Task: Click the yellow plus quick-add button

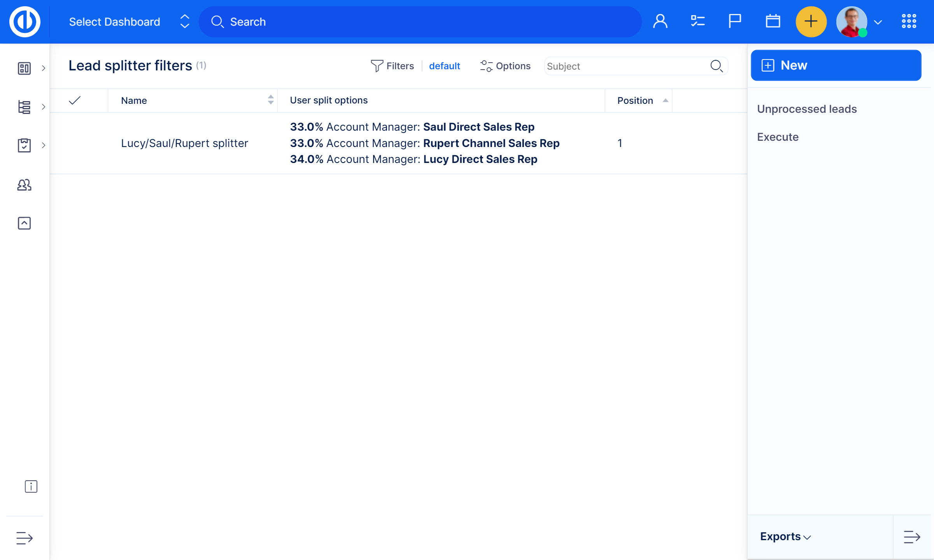Action: 811,21
